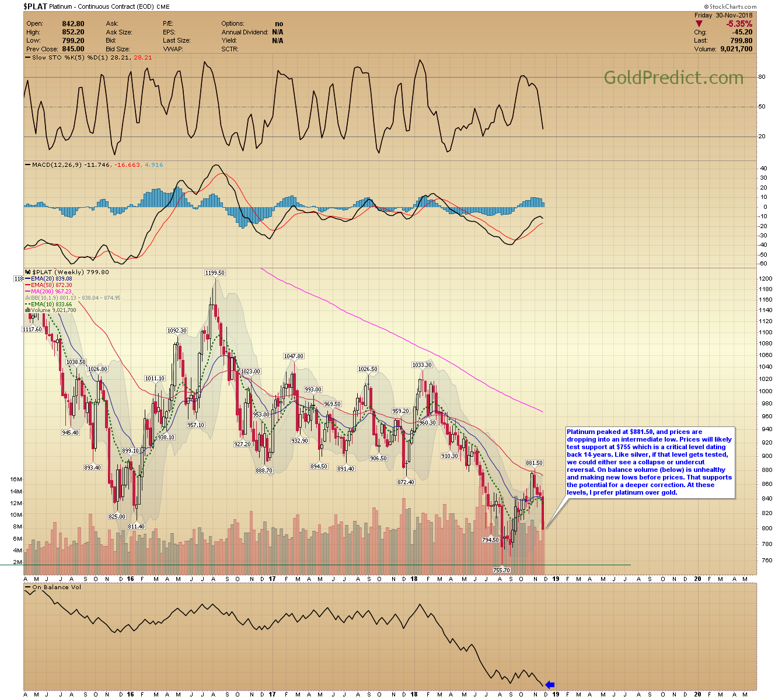The image size is (782, 700).
Task: Click the 'Annual Dividend: N/A' field
Action: tap(252, 32)
